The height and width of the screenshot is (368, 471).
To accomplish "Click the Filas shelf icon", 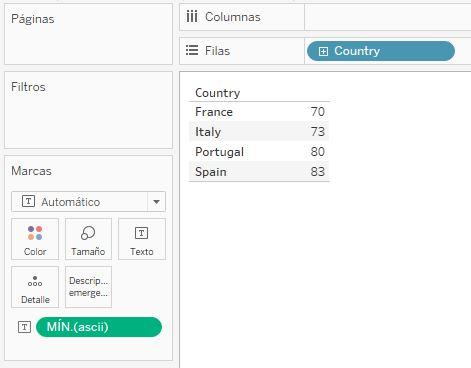I will coord(192,50).
